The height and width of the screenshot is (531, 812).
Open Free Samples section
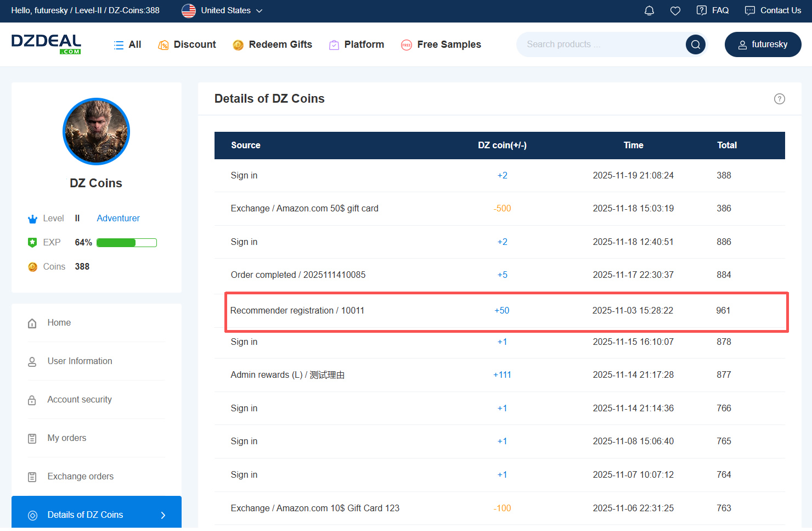pos(441,44)
